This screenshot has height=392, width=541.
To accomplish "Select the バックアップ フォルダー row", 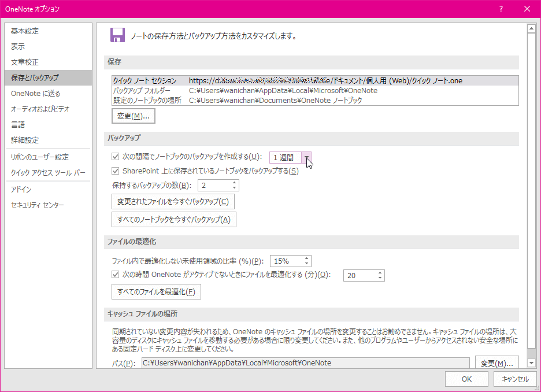I will coord(315,90).
